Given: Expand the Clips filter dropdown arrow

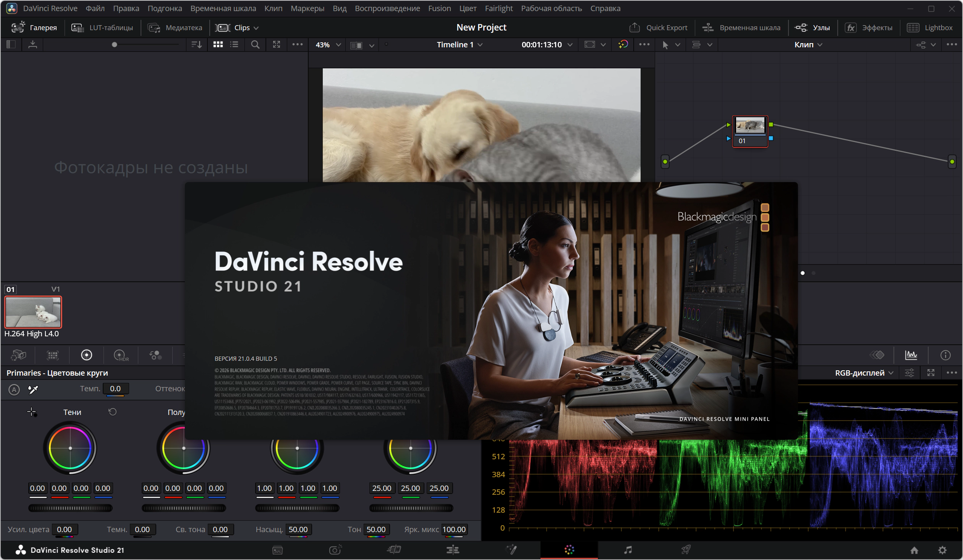Looking at the screenshot, I should coord(256,28).
